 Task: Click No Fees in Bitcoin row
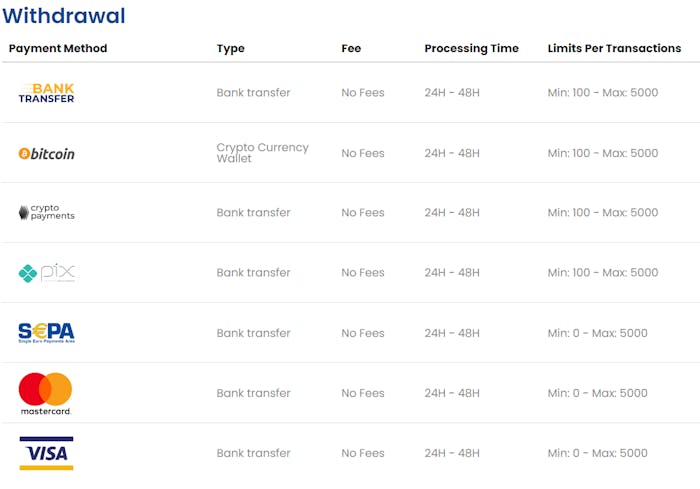[x=362, y=153]
